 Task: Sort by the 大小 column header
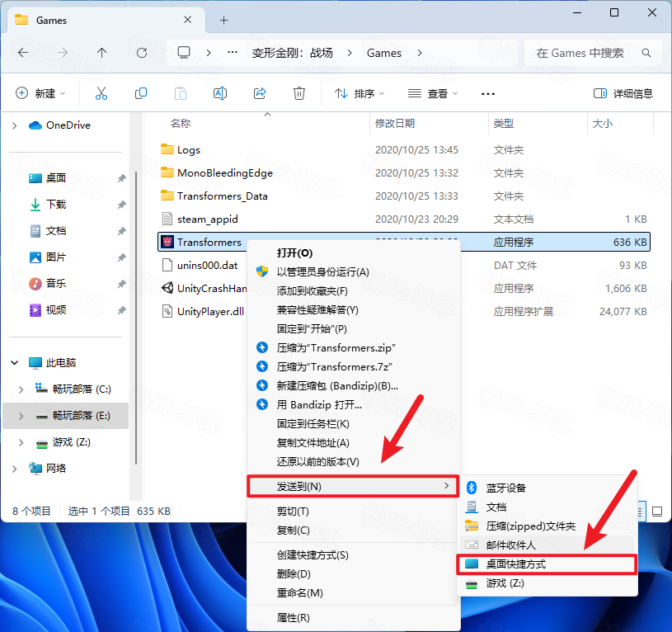click(x=620, y=124)
